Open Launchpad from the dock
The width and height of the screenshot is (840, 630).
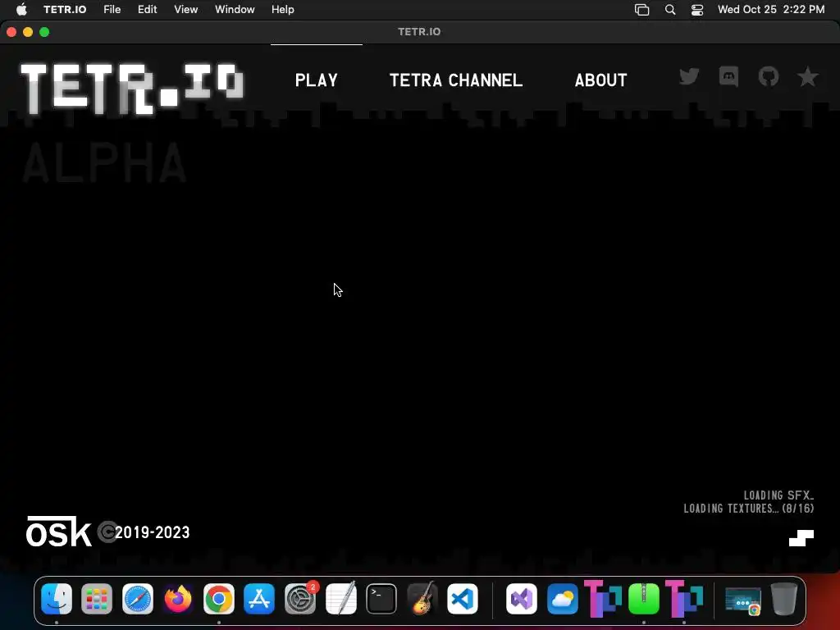pos(97,599)
